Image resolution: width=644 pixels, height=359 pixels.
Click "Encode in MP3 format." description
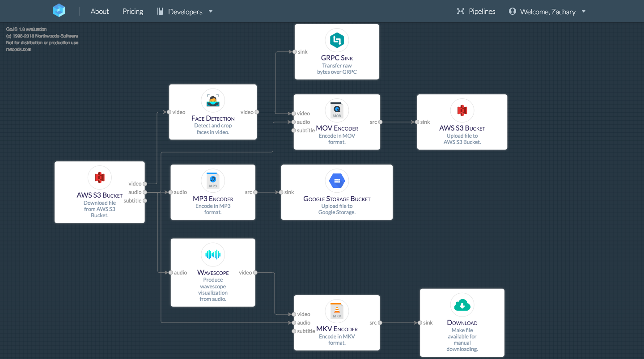coord(213,209)
